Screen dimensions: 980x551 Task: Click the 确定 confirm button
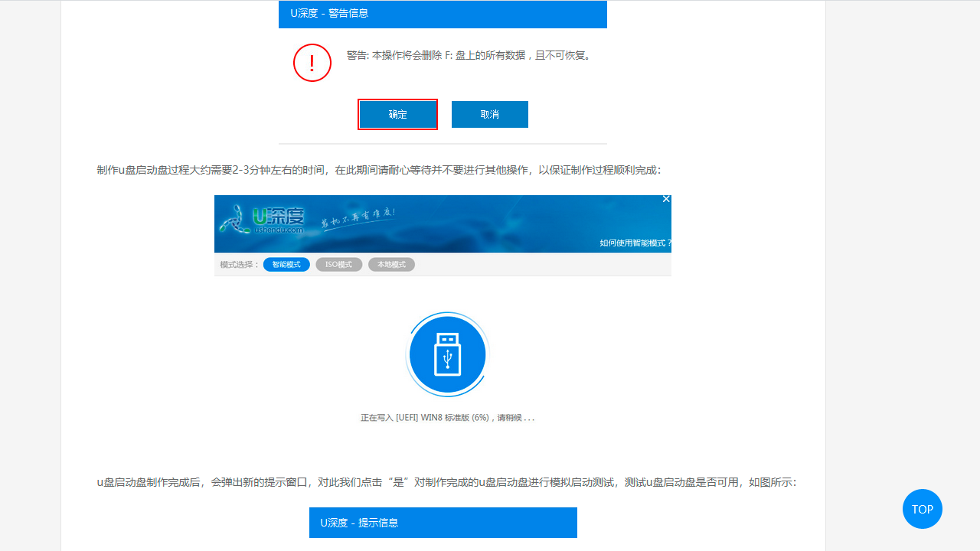(398, 114)
